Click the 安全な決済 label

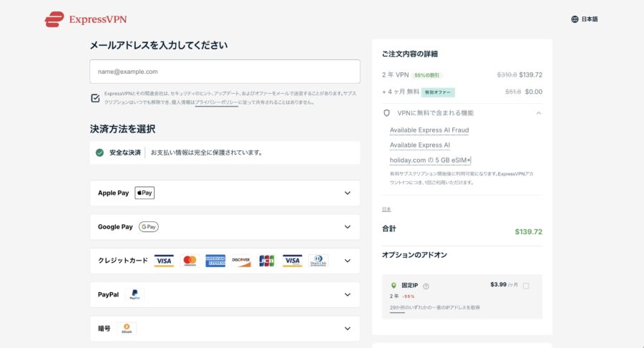coord(125,153)
